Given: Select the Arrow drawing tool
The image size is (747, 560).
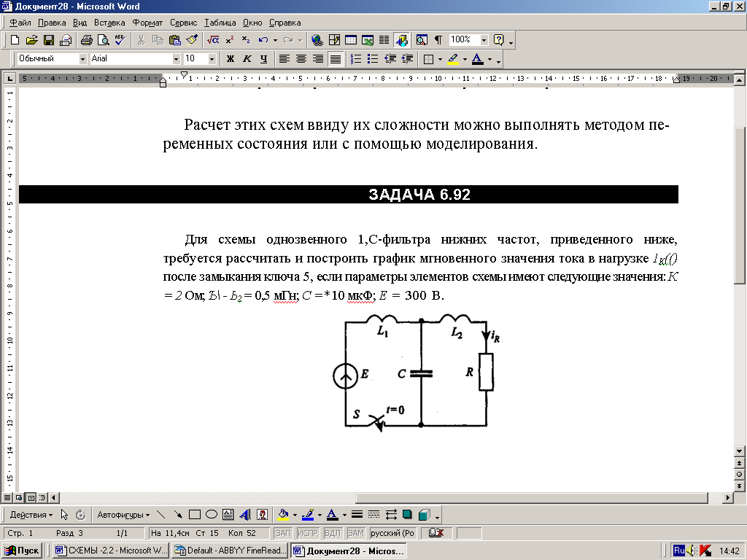Looking at the screenshot, I should click(x=178, y=515).
